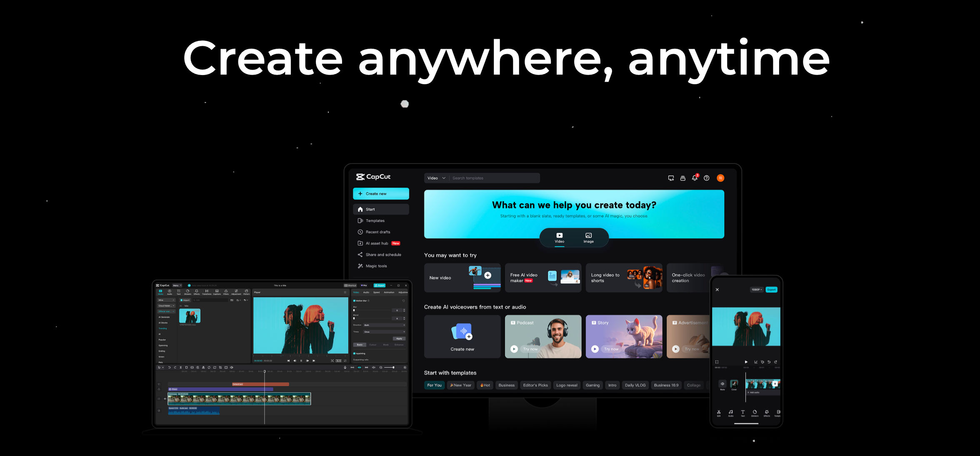
Task: Expand the Direction dropdown set to Both
Action: (x=384, y=325)
